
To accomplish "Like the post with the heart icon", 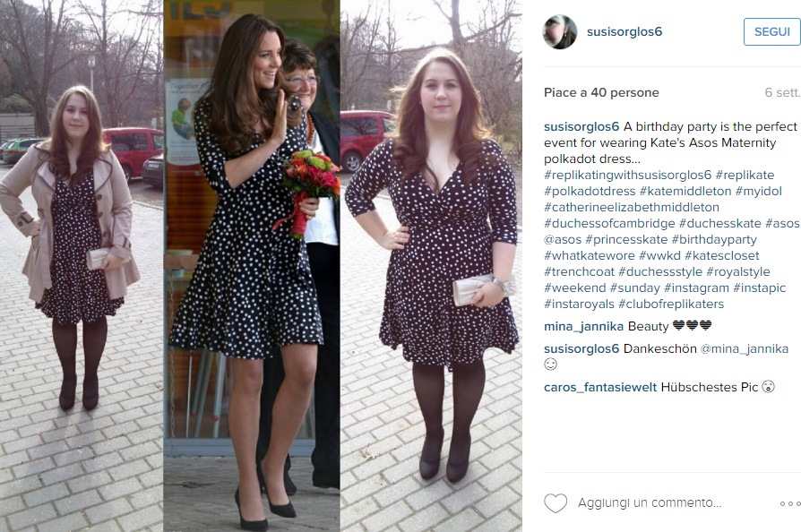I will [x=556, y=503].
